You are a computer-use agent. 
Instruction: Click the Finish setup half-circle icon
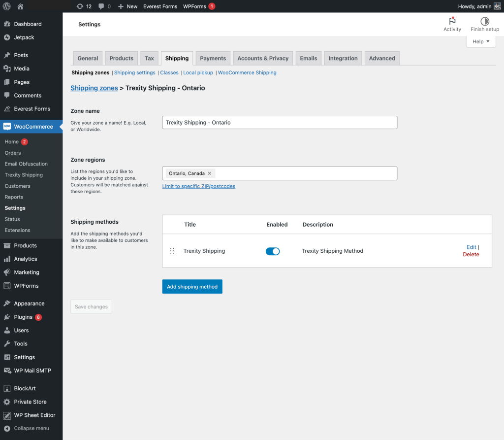tap(485, 21)
